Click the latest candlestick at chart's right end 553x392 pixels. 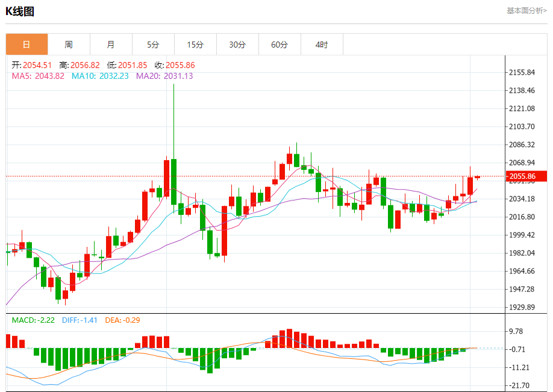(x=478, y=177)
